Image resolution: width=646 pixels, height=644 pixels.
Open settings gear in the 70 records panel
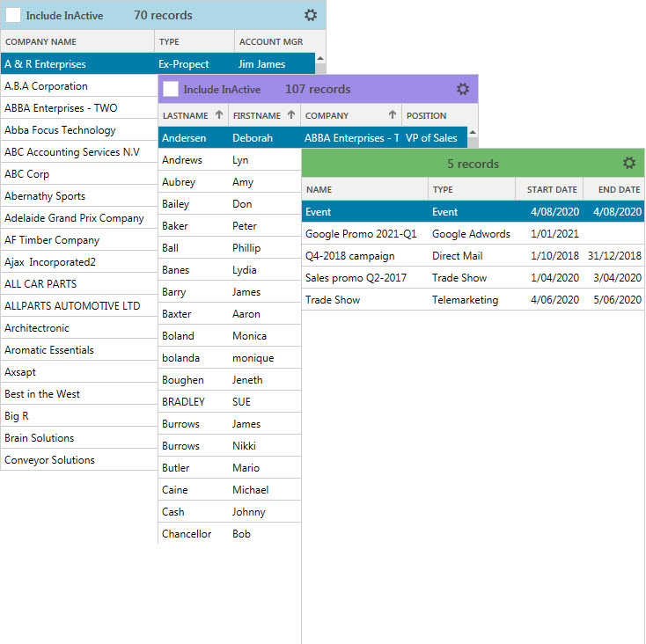pos(311,15)
